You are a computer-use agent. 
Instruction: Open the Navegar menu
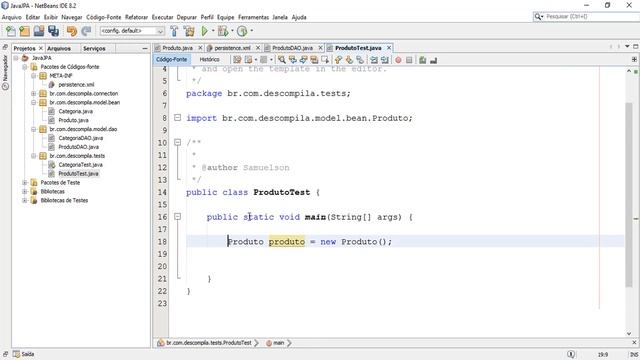click(72, 17)
